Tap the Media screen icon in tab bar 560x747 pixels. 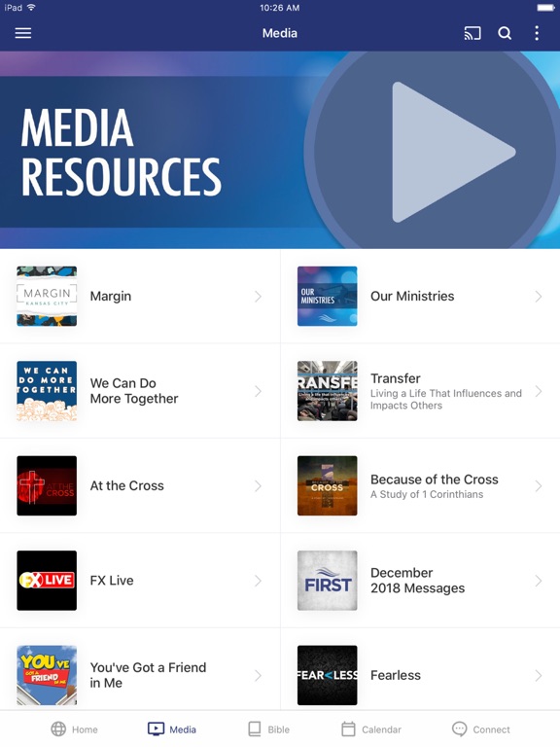click(x=156, y=729)
